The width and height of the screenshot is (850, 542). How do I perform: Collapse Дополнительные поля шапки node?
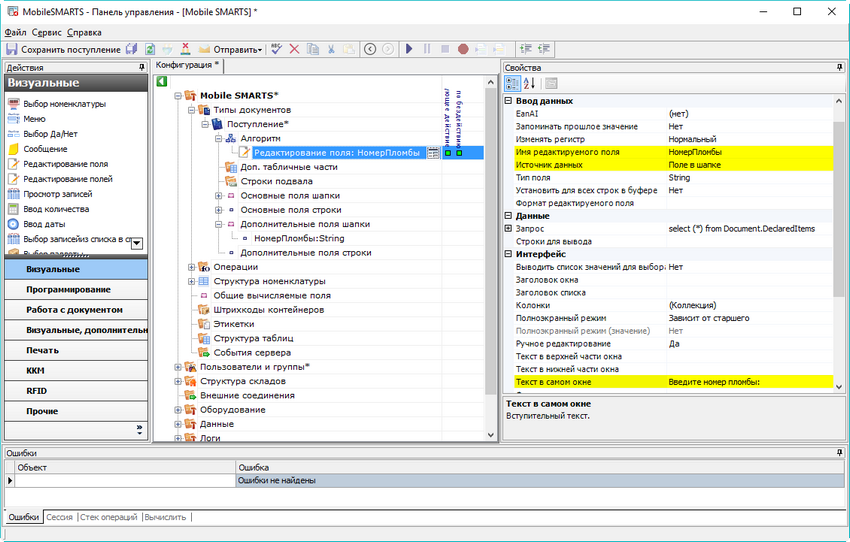click(x=218, y=224)
